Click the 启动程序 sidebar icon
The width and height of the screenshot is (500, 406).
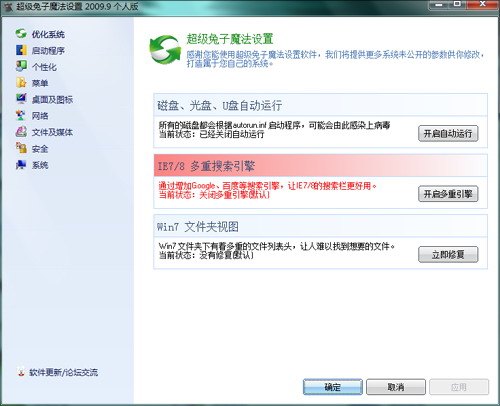point(21,50)
